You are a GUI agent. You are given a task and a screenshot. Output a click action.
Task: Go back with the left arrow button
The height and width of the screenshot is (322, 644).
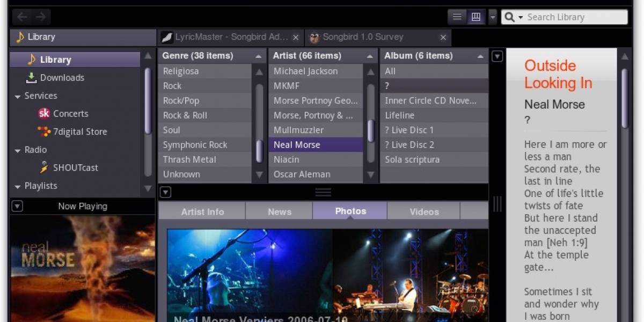tap(22, 17)
